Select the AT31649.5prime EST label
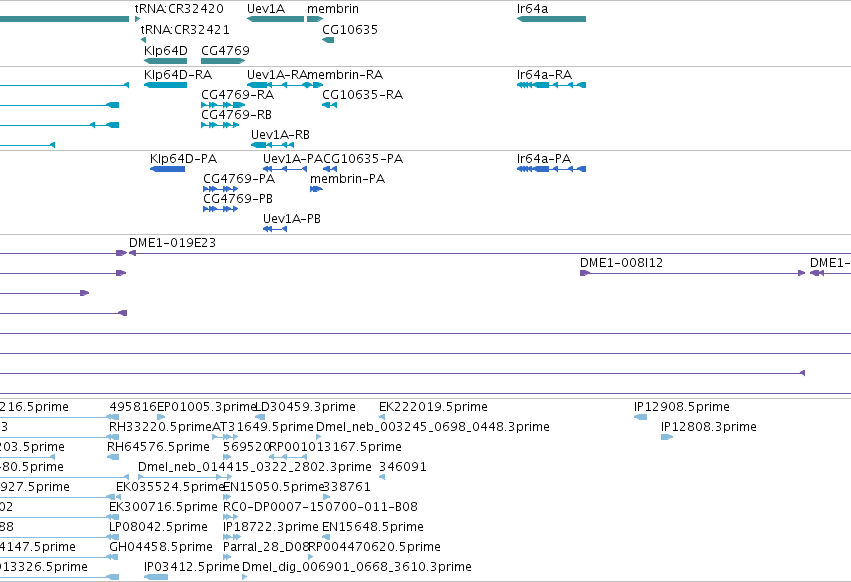This screenshot has height=582, width=851. 263,427
